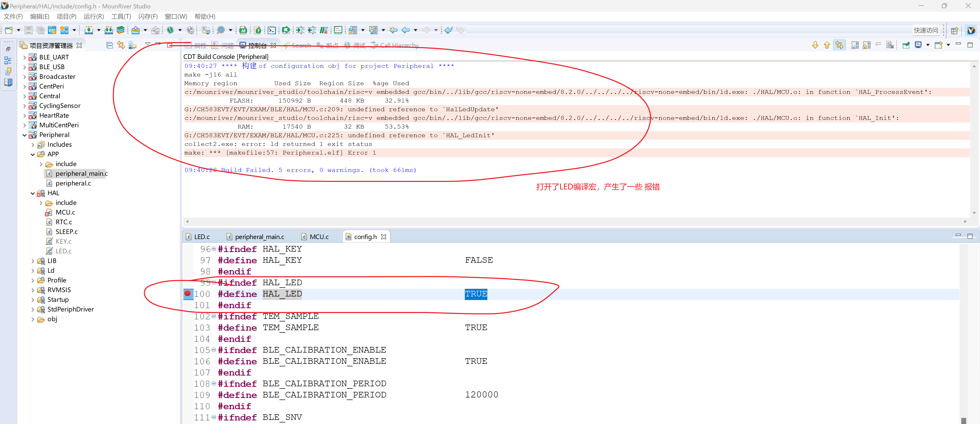This screenshot has width=980, height=424.
Task: Click the Outline icon in left sidebar
Action: 8,60
